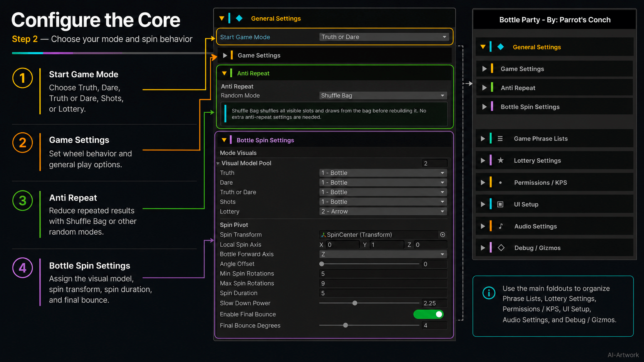Viewport: 644px width, 362px height.
Task: Collapse General Settings in the right panel
Action: [x=483, y=47]
